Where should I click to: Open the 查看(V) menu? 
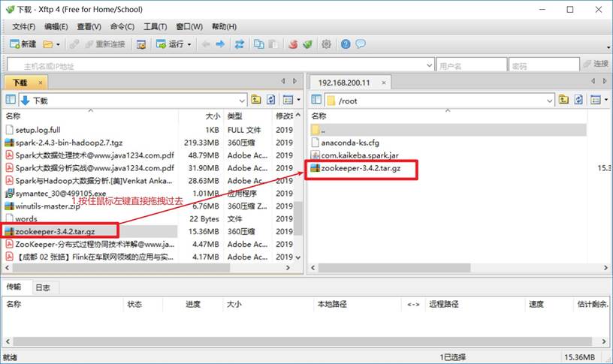[89, 26]
